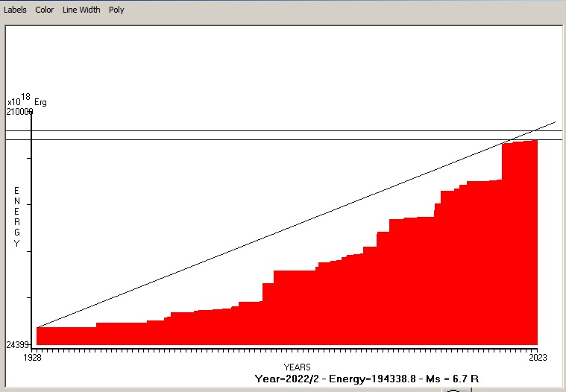Click the trend line's starting point at 1928
Screen dimensions: 566x392
37,327
